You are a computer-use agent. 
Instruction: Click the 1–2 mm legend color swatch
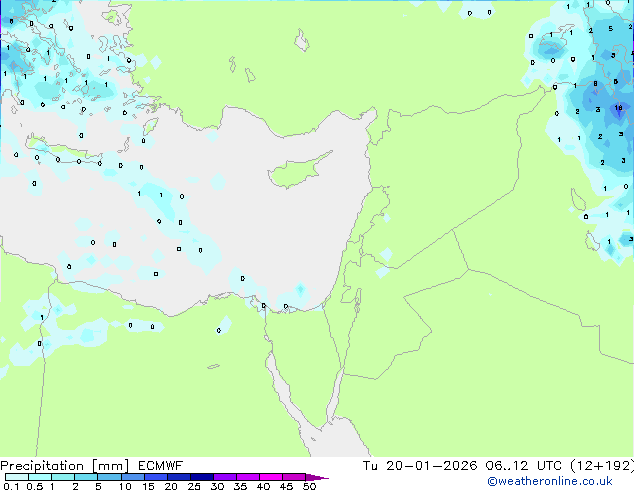63,477
